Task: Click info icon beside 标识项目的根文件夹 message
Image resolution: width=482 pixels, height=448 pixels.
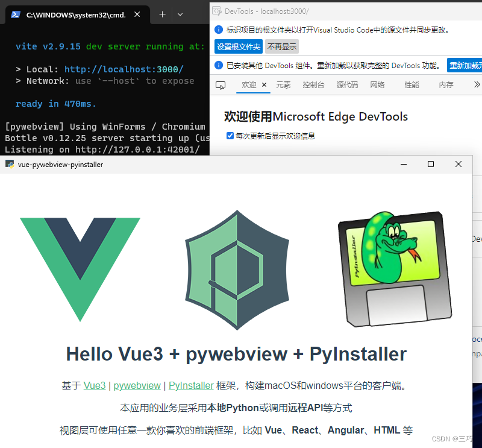Action: coord(219,30)
